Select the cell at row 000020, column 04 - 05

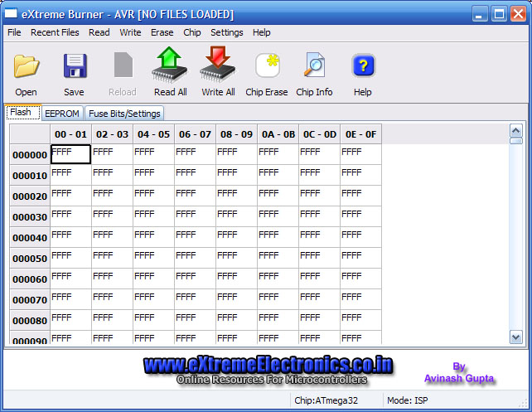click(x=153, y=196)
